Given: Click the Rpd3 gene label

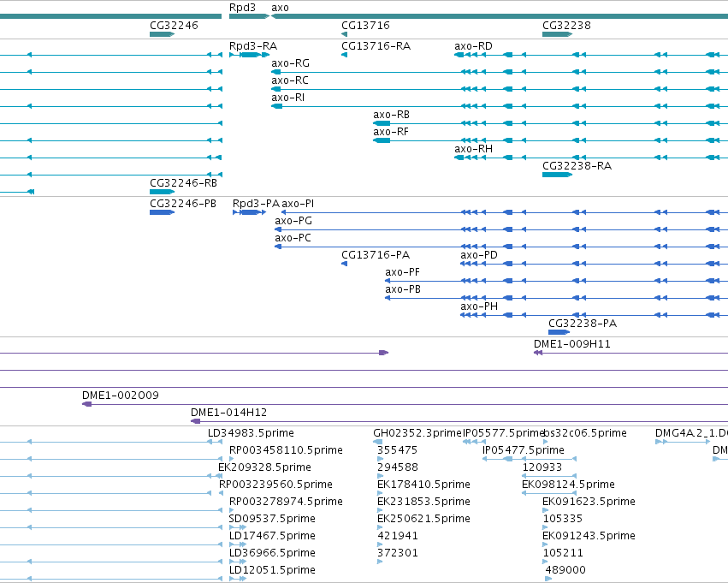Looking at the screenshot, I should pos(242,8).
